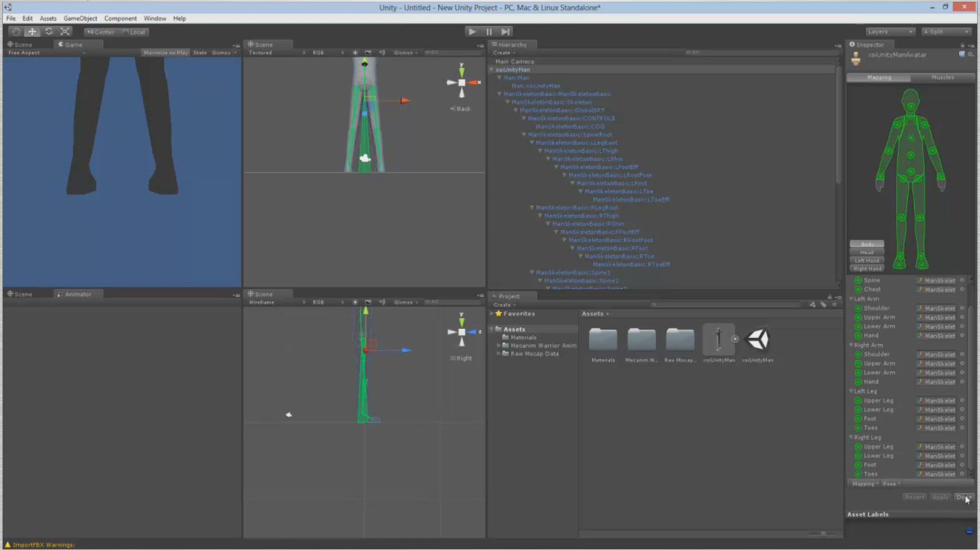Toggle Local handle rotation button
This screenshot has height=550, width=980.
(x=134, y=32)
